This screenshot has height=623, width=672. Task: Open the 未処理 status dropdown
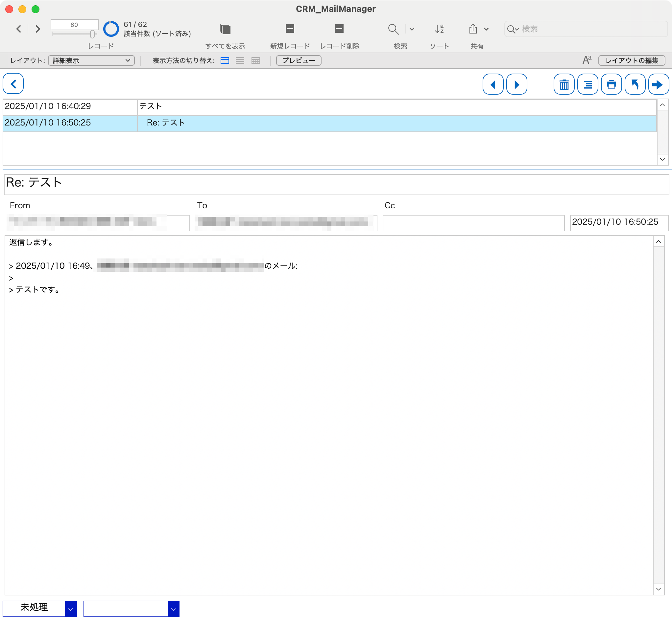tap(40, 609)
